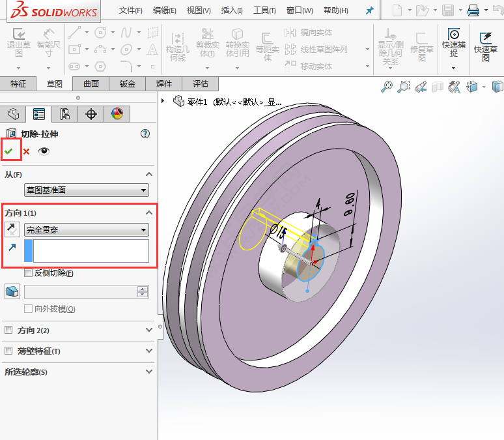Select the polygon sketch tool
The width and height of the screenshot is (504, 440).
point(100,66)
